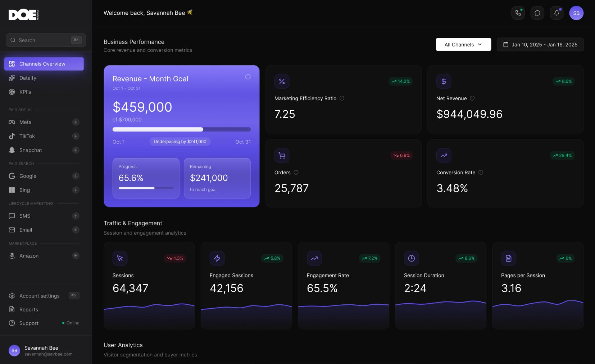The width and height of the screenshot is (595, 364).
Task: Expand the Meta channel plus button
Action: coord(76,122)
